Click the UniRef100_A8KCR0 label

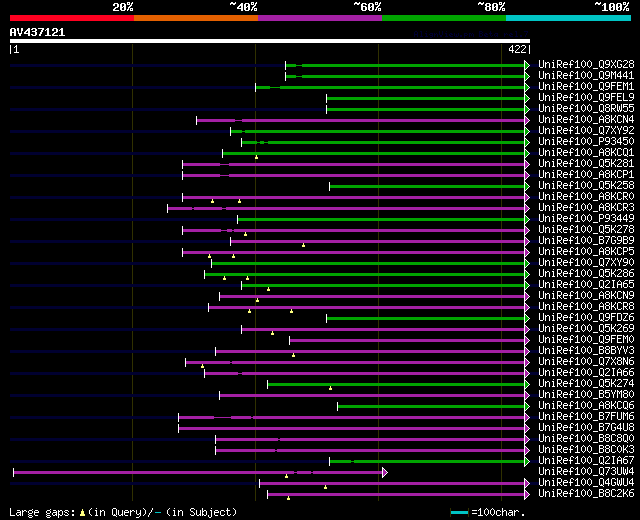[x=586, y=197]
